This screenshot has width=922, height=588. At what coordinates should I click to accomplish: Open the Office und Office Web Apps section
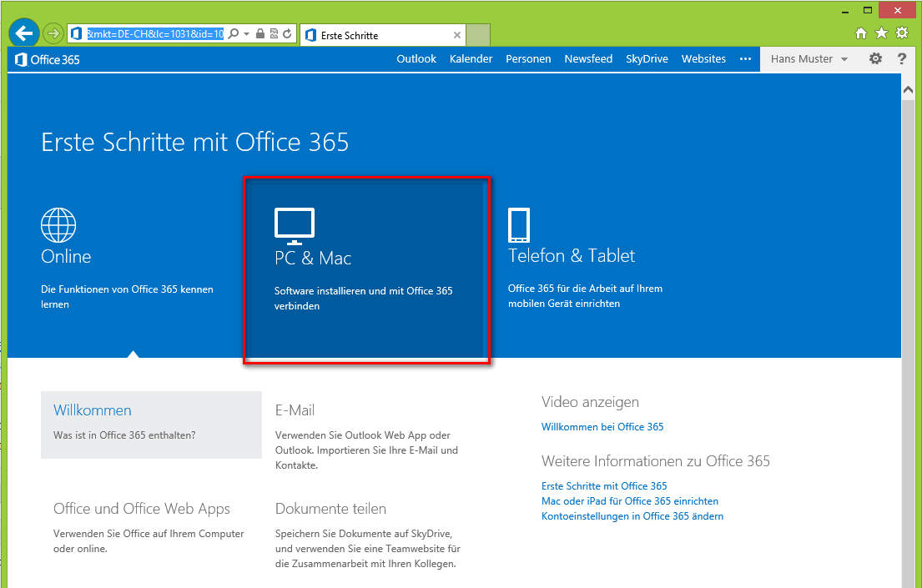coord(142,510)
